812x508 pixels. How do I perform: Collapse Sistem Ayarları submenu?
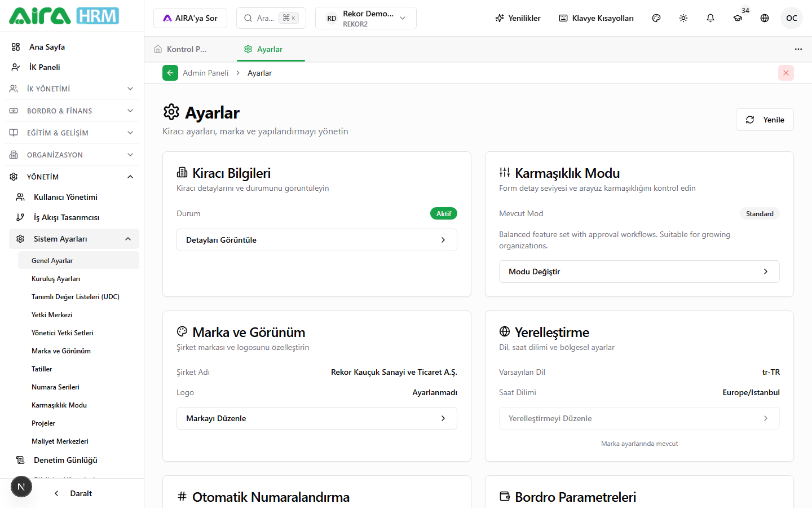tap(74, 239)
